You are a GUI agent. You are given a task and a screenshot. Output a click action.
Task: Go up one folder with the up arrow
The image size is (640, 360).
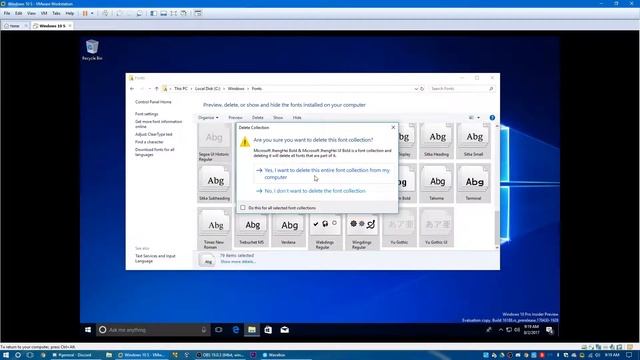156,89
